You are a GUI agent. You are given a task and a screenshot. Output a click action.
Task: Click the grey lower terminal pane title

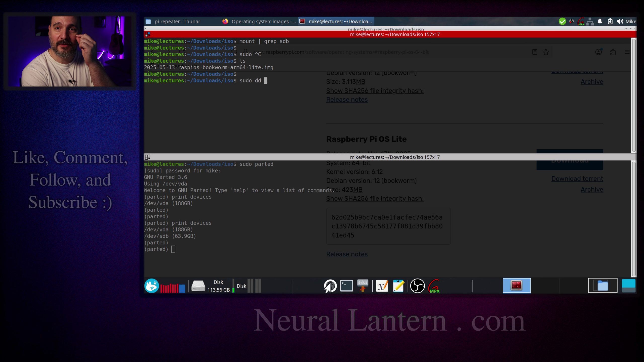(x=395, y=157)
